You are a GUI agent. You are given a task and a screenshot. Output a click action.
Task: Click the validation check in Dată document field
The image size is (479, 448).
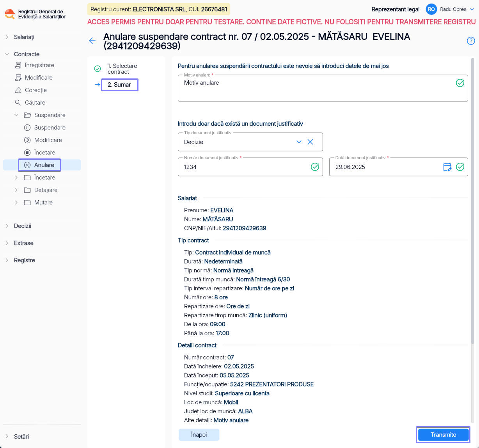(x=460, y=167)
